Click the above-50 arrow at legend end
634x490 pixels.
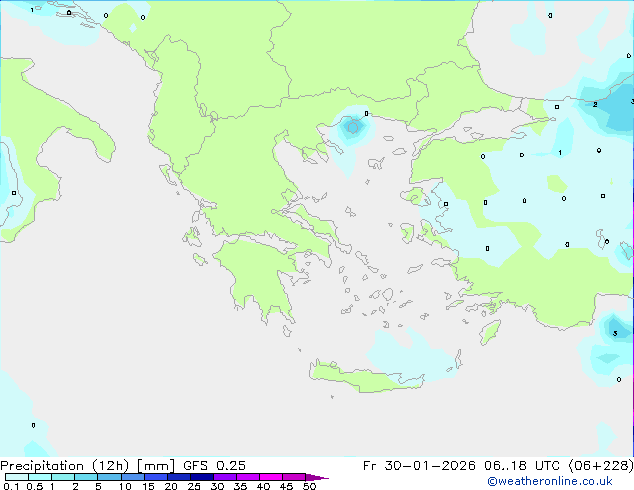coord(317,477)
